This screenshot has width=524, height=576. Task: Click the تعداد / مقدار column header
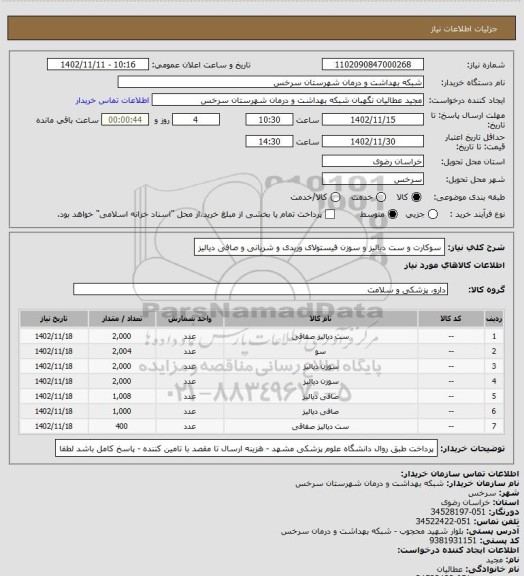coord(122,318)
